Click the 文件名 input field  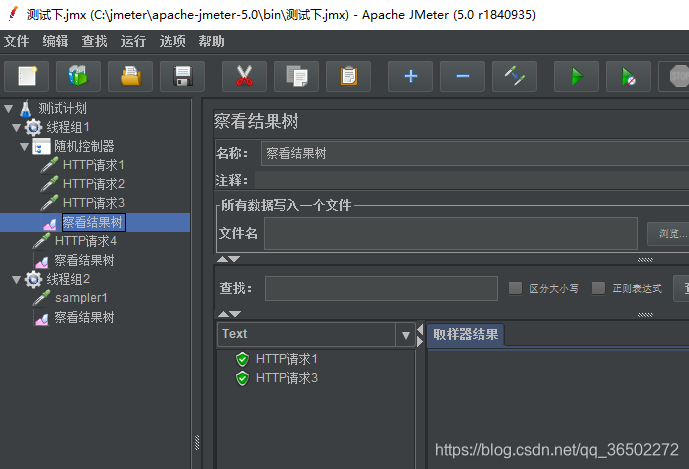pyautogui.click(x=451, y=233)
